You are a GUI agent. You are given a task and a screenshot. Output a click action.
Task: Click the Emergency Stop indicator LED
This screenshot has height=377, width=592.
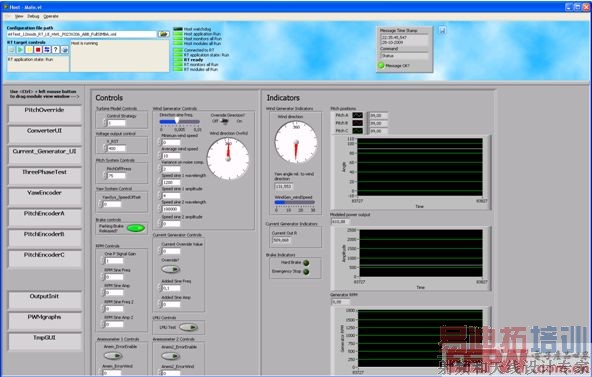pyautogui.click(x=306, y=271)
